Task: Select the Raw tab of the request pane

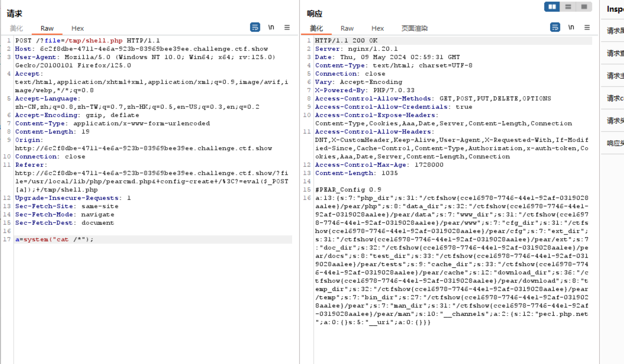Action: pos(47,28)
